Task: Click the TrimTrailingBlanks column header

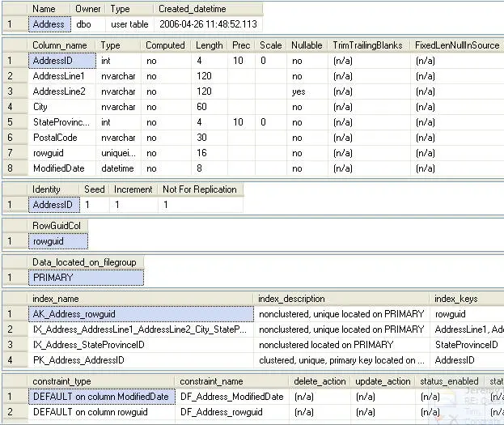Action: 366,45
